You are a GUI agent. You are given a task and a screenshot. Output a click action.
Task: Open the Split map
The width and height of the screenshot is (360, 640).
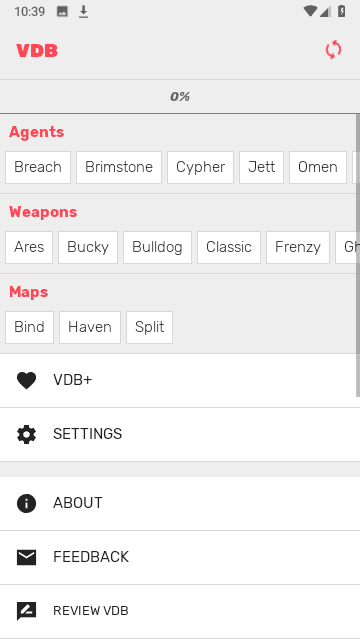tap(149, 327)
